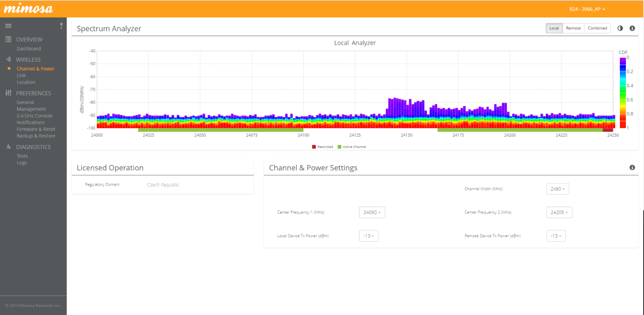Open the Dashboard page

pos(29,49)
